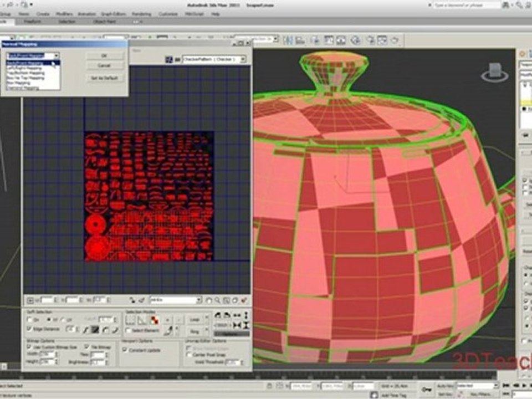
Task: Open Layer Manager from main toolbar
Action: tap(316, 40)
